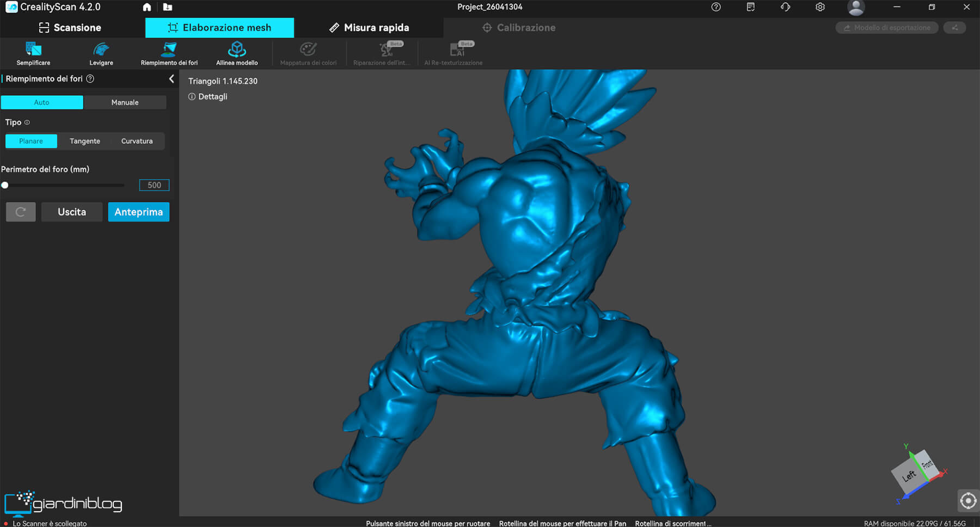Go to the home screen icon

147,7
